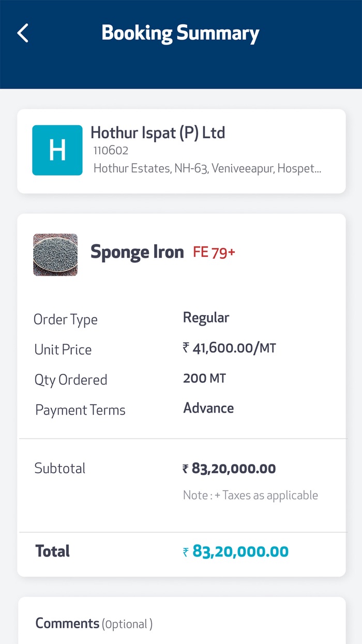Select the Qty Ordered value 200 MT
The width and height of the screenshot is (362, 644).
(x=204, y=378)
